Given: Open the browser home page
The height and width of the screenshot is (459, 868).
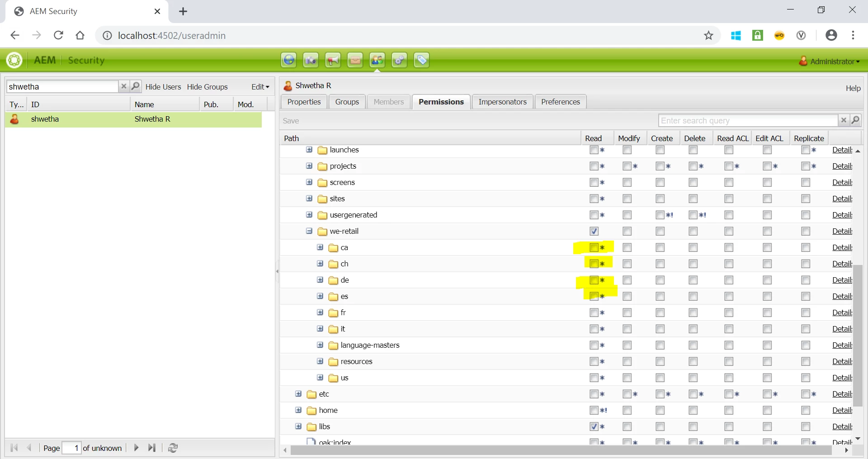Looking at the screenshot, I should (x=80, y=35).
